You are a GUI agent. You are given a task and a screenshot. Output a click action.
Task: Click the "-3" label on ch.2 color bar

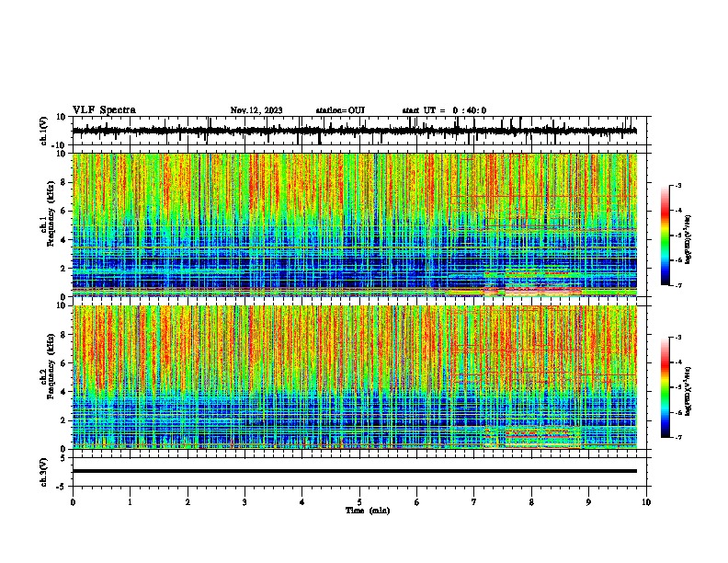677,338
